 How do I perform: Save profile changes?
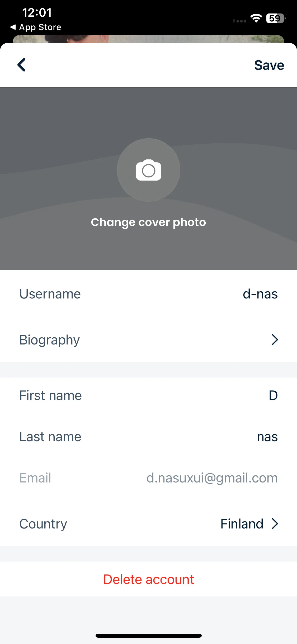269,65
